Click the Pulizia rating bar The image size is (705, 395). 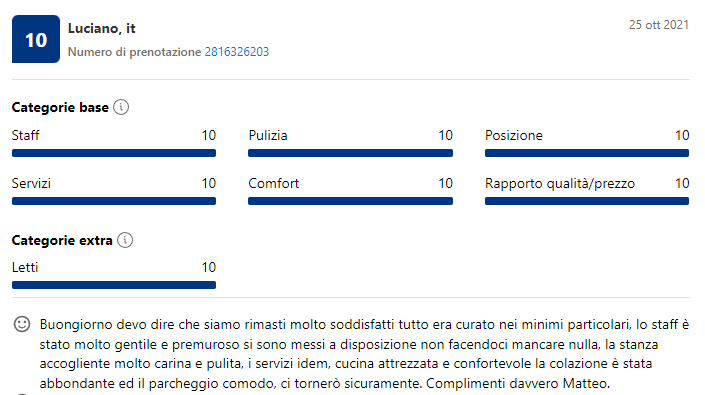coord(350,153)
